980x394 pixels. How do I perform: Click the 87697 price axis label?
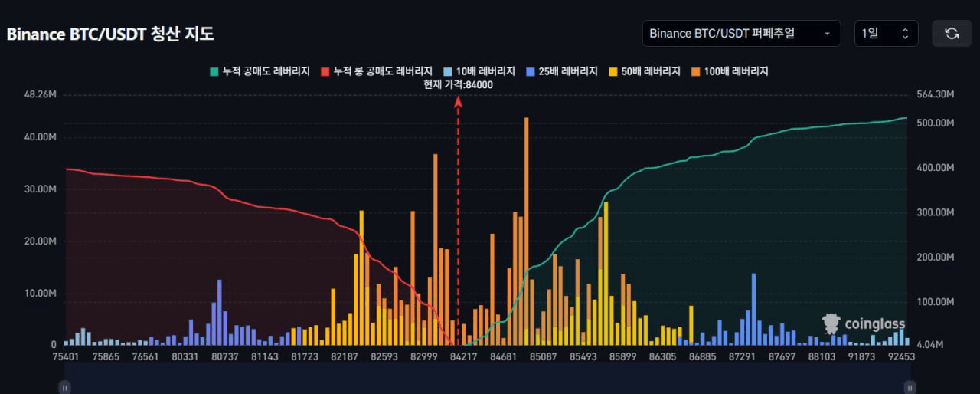(782, 356)
